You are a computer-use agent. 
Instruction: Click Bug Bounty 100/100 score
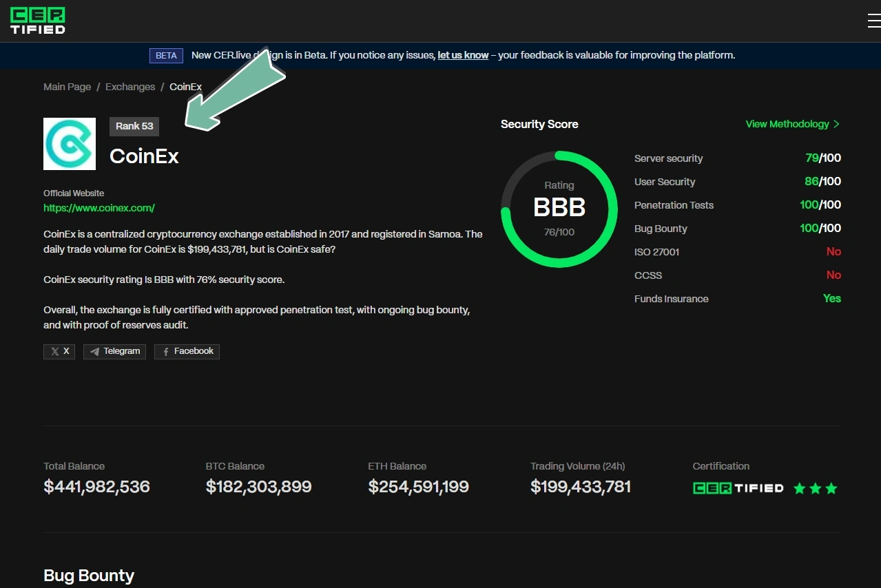click(820, 229)
